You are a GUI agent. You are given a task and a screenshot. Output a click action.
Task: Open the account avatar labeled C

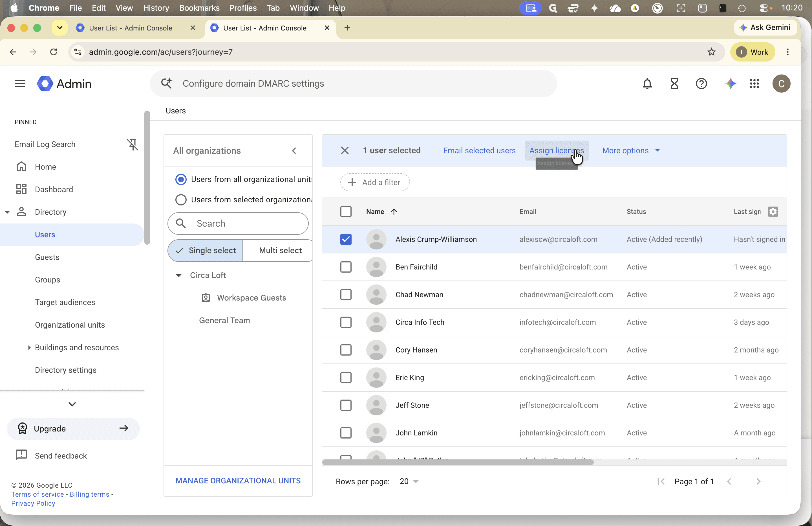coord(781,84)
